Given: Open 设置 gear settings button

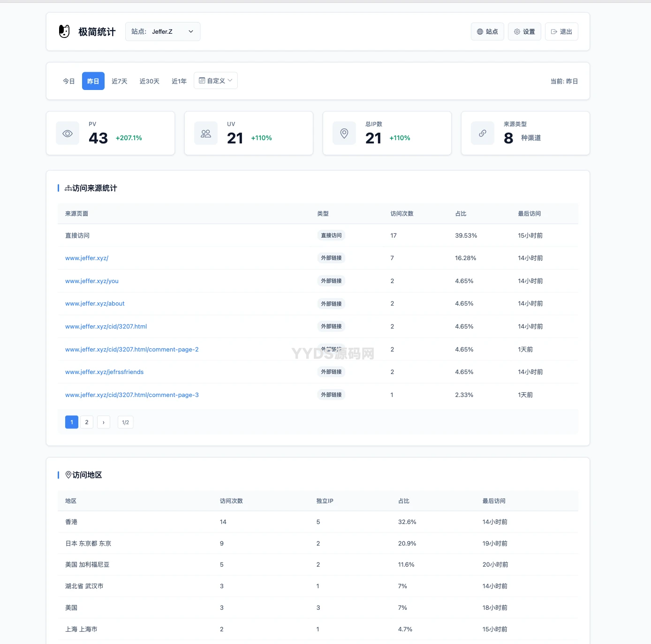Looking at the screenshot, I should 524,32.
